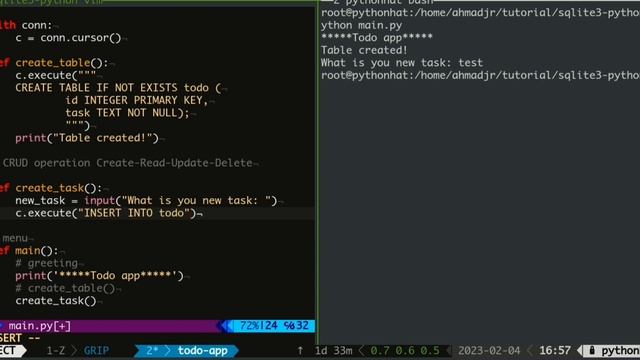Image resolution: width=640 pixels, height=360 pixels.
Task: Click the create_task() call line in main
Action: coord(56,300)
